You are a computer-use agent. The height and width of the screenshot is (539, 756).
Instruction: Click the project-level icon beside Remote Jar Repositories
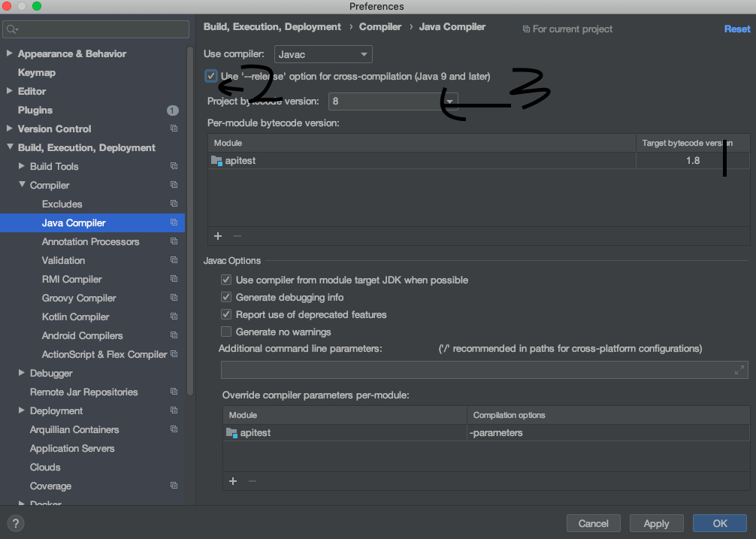(x=174, y=392)
